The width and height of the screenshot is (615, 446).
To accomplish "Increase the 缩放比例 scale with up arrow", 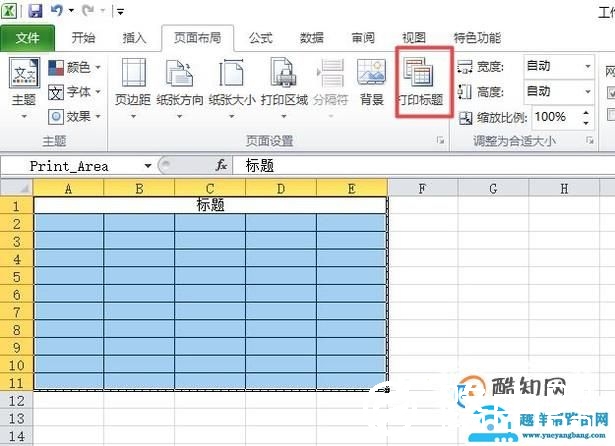I will (586, 113).
